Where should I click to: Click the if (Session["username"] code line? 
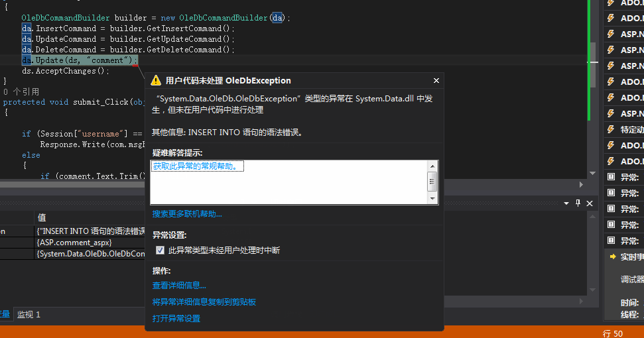[x=82, y=134]
